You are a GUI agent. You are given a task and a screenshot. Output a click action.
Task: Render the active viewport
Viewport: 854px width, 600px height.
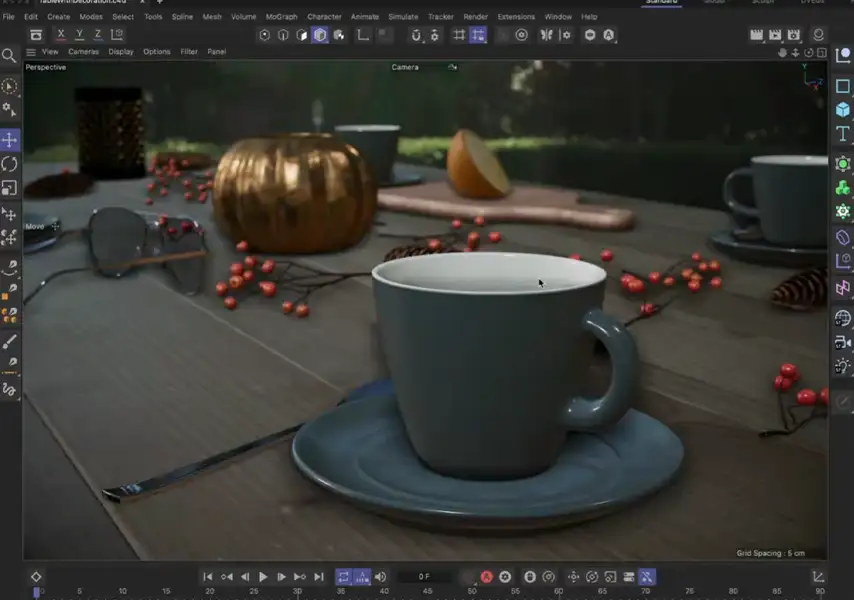[756, 34]
